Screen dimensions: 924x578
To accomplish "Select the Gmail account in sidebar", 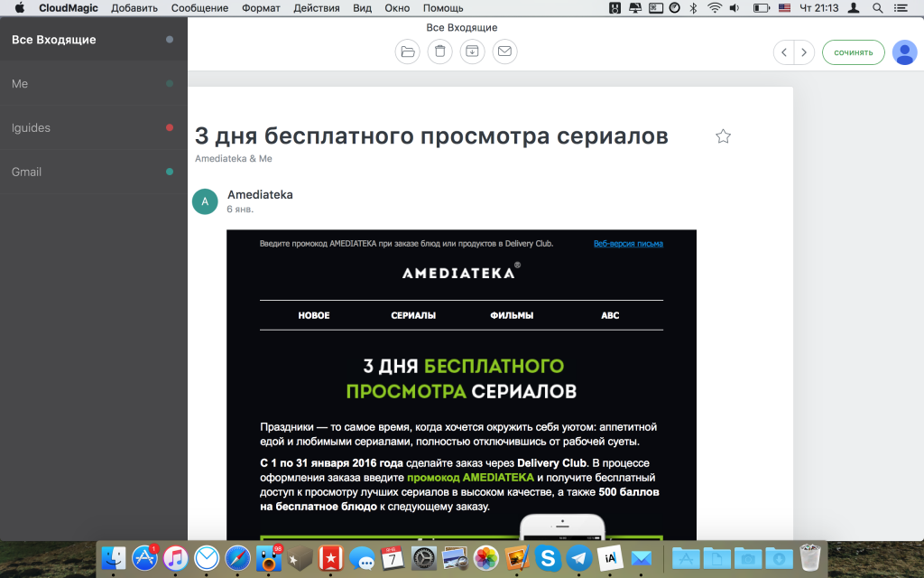I will (x=94, y=172).
